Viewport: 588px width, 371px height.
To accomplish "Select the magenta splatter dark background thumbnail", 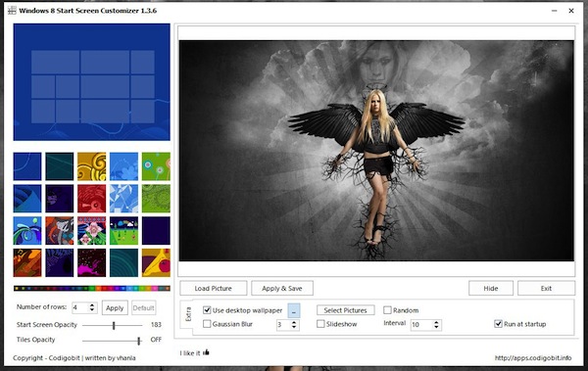I will (91, 263).
